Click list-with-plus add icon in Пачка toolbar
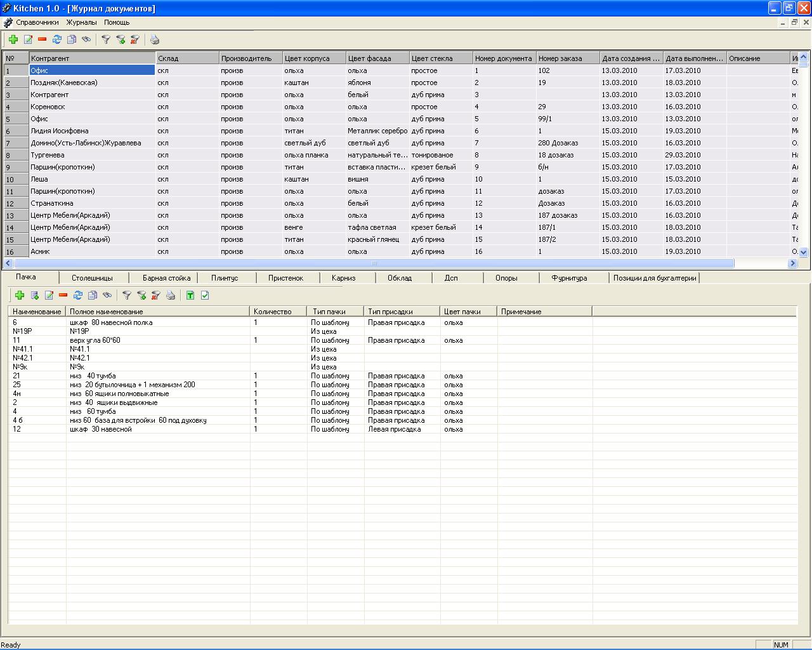The image size is (812, 650). [x=35, y=295]
